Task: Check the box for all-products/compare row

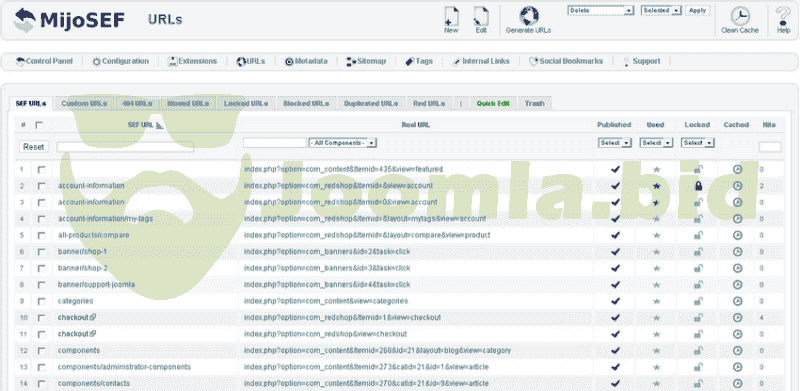Action: coord(41,236)
